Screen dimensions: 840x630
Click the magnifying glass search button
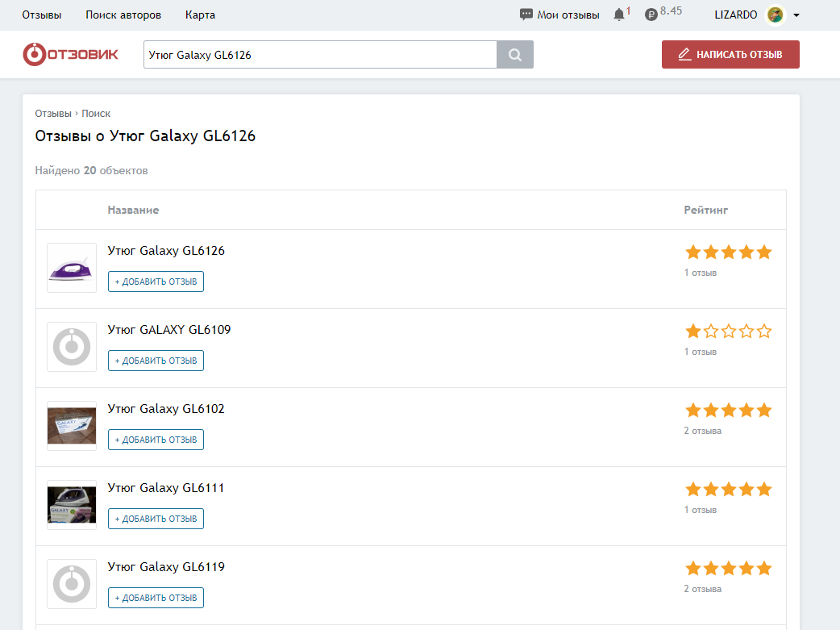coord(515,55)
